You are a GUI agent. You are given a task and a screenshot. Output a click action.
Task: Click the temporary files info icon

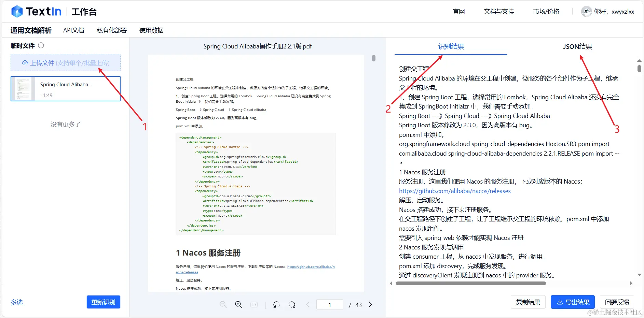[x=41, y=45]
